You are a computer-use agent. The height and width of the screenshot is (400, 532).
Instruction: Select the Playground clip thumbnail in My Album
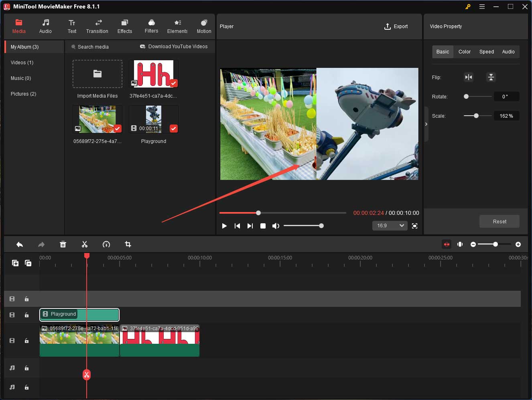pos(153,118)
